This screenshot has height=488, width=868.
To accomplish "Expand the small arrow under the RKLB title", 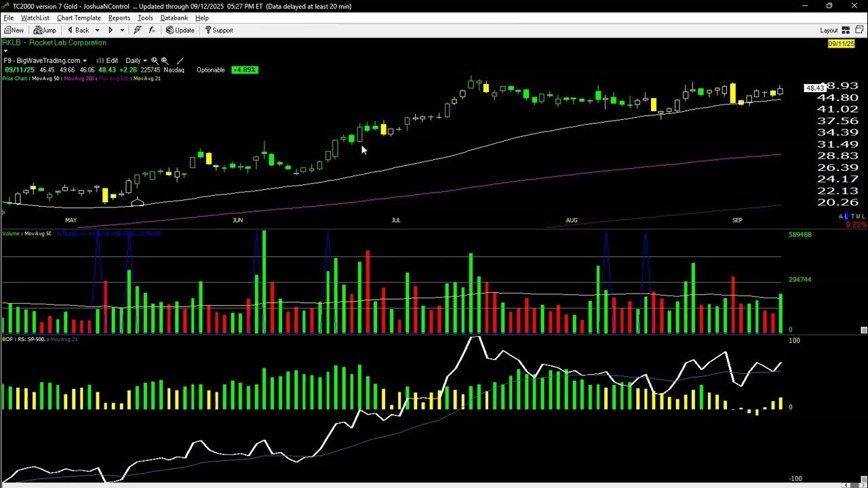I will pos(5,51).
